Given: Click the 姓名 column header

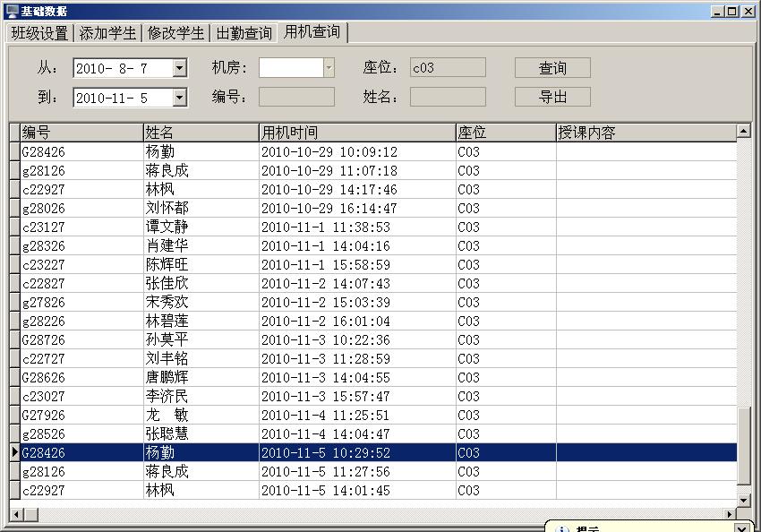Looking at the screenshot, I should tap(201, 133).
